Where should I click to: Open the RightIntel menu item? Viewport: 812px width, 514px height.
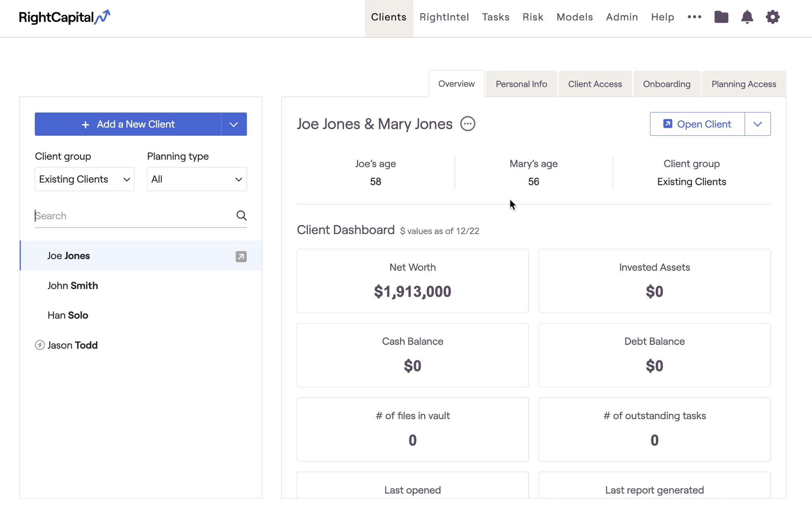(444, 17)
